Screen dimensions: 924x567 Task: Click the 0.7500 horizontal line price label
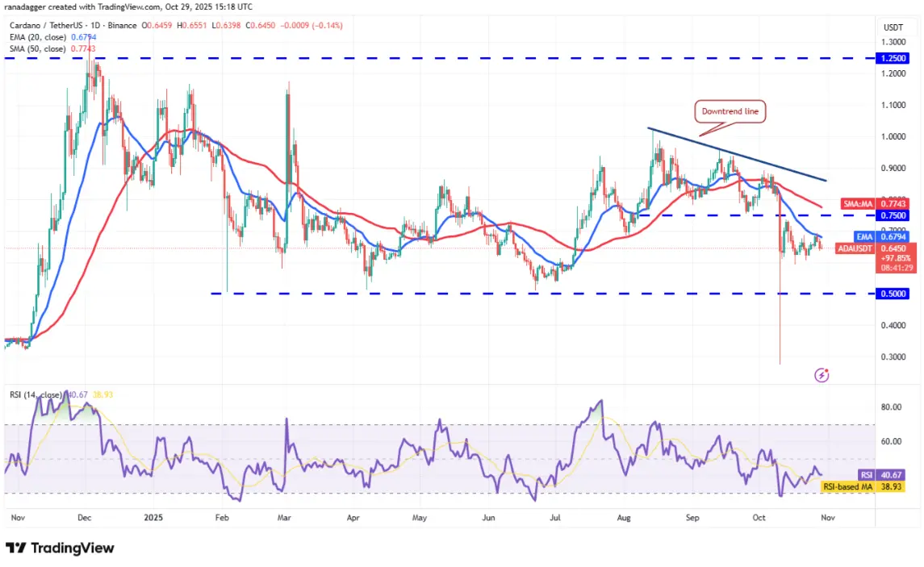pyautogui.click(x=893, y=215)
